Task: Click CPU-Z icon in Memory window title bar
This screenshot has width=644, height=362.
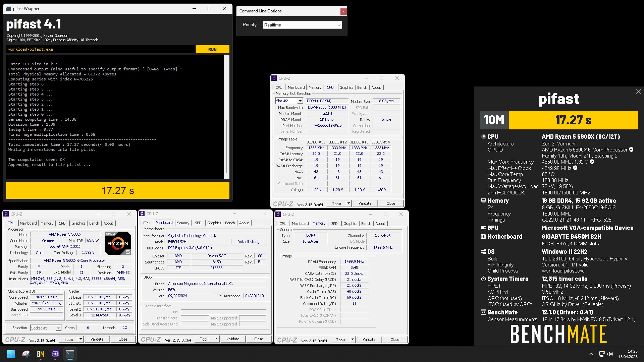Action: tap(278, 214)
